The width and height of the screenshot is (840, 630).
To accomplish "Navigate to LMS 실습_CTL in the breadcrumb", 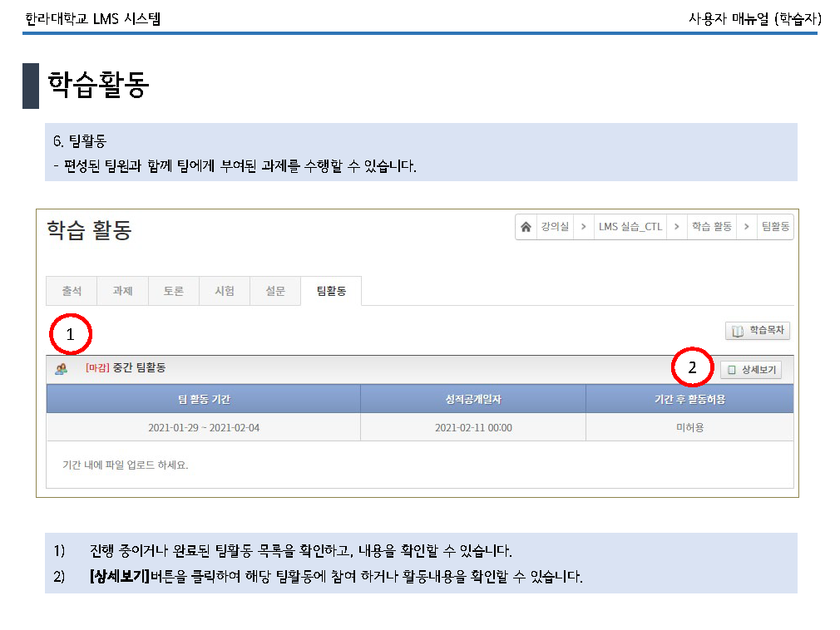I will coord(630,227).
